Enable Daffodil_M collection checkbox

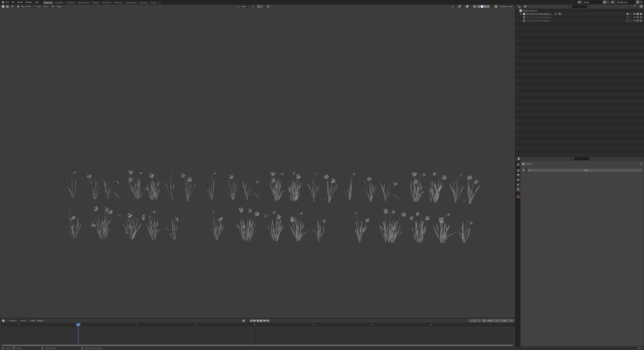[627, 17]
